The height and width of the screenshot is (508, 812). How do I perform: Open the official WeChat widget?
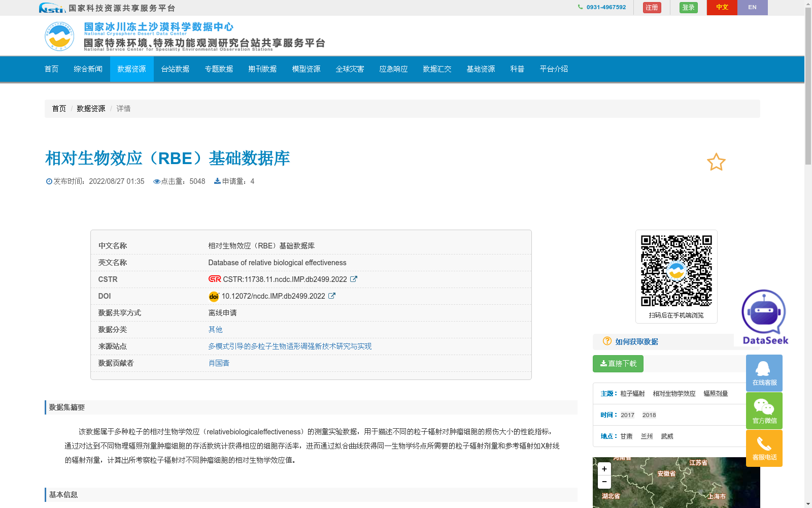click(x=764, y=410)
